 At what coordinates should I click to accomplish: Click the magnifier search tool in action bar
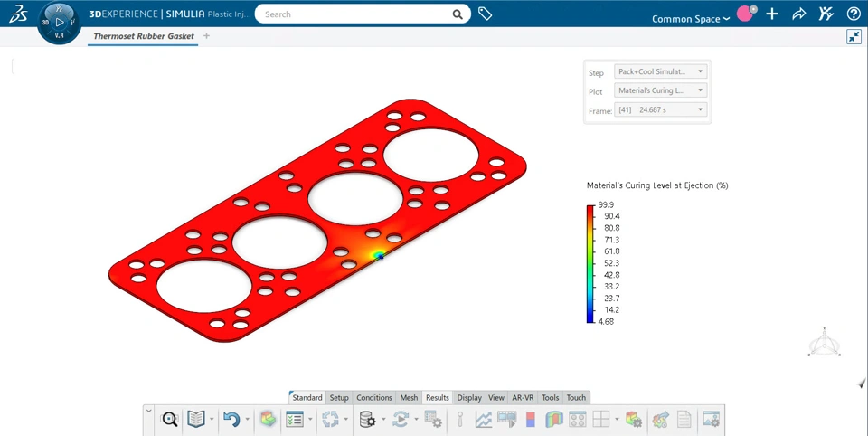(169, 420)
